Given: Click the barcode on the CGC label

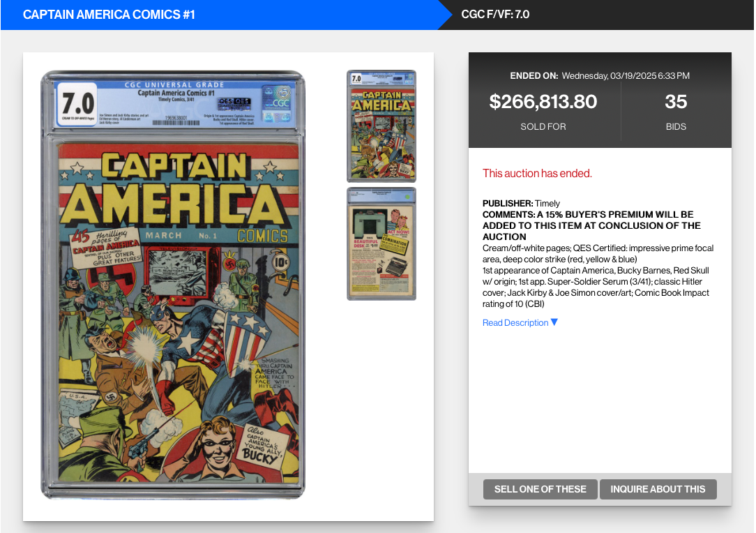Looking at the screenshot, I should 176,123.
